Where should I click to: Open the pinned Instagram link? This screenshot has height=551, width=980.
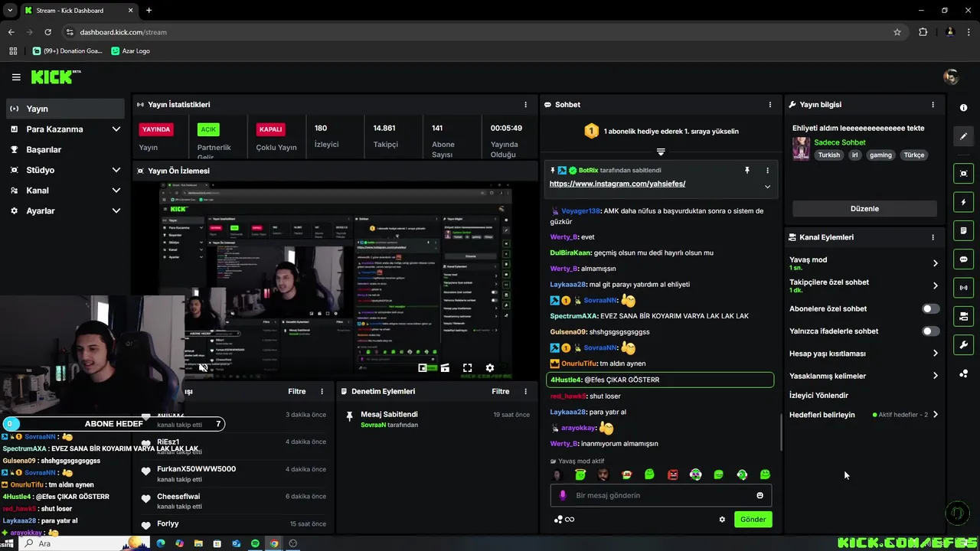[x=617, y=184]
